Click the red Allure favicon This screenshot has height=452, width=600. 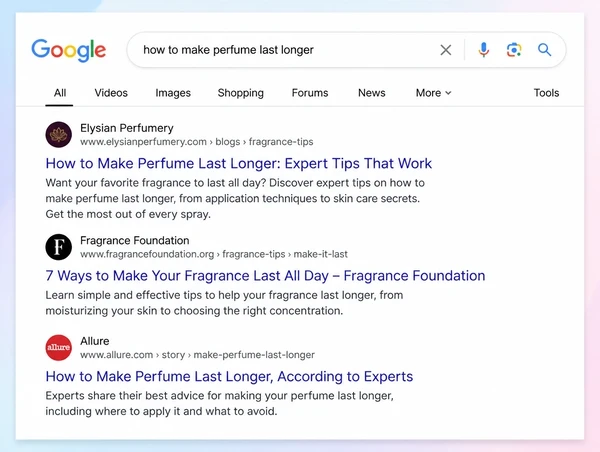click(59, 348)
